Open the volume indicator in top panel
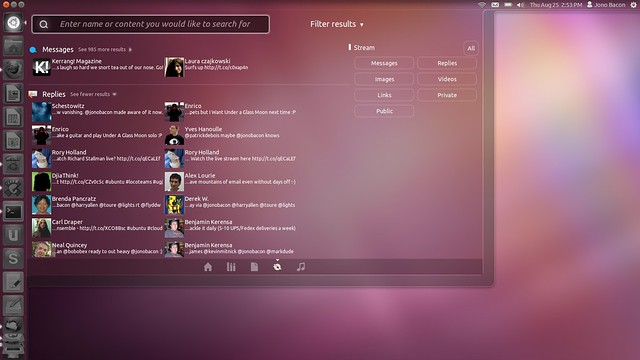Viewport: 640px width, 360px height. (520, 5)
